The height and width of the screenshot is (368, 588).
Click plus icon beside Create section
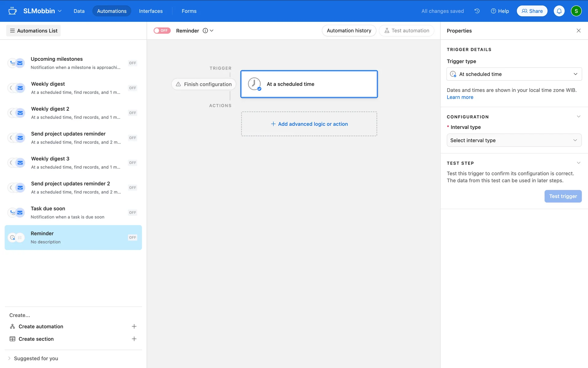(x=134, y=339)
